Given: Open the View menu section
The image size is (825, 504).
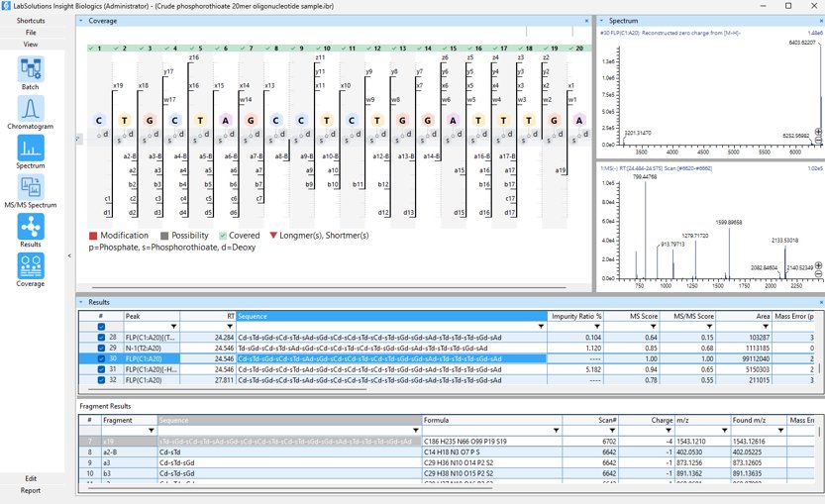Looking at the screenshot, I should tap(31, 45).
